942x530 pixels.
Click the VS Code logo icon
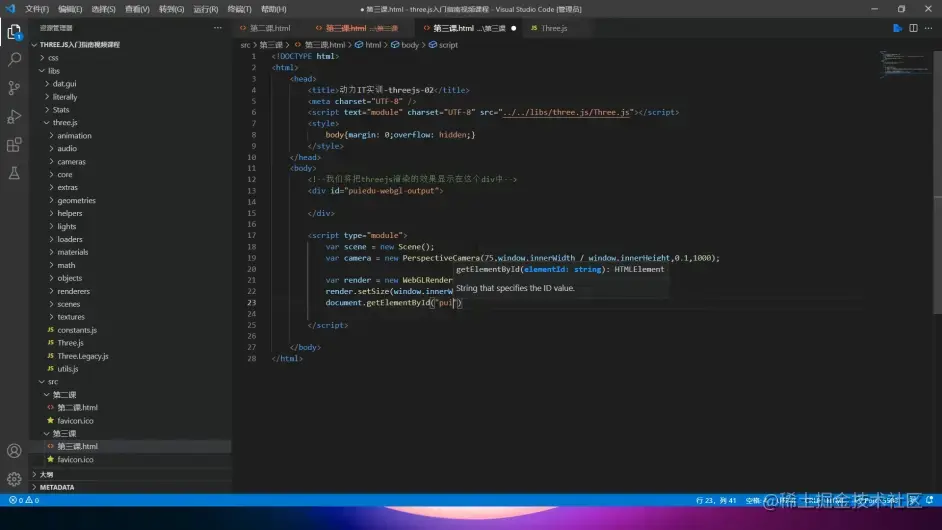click(x=10, y=9)
